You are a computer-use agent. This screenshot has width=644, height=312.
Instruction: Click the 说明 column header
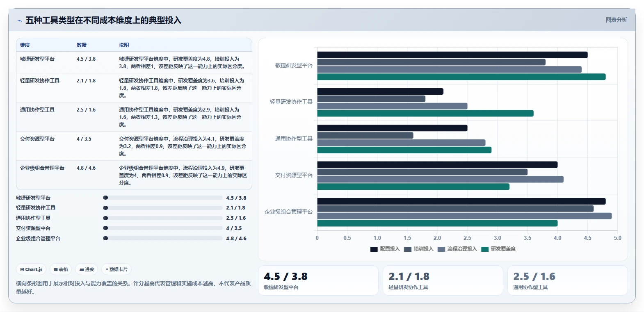click(x=124, y=45)
